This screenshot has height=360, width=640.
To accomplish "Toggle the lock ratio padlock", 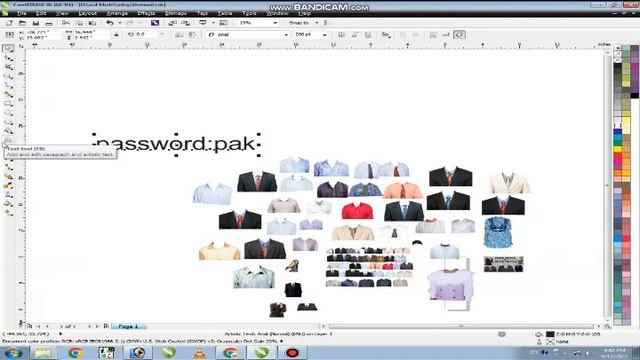I will pos(116,35).
